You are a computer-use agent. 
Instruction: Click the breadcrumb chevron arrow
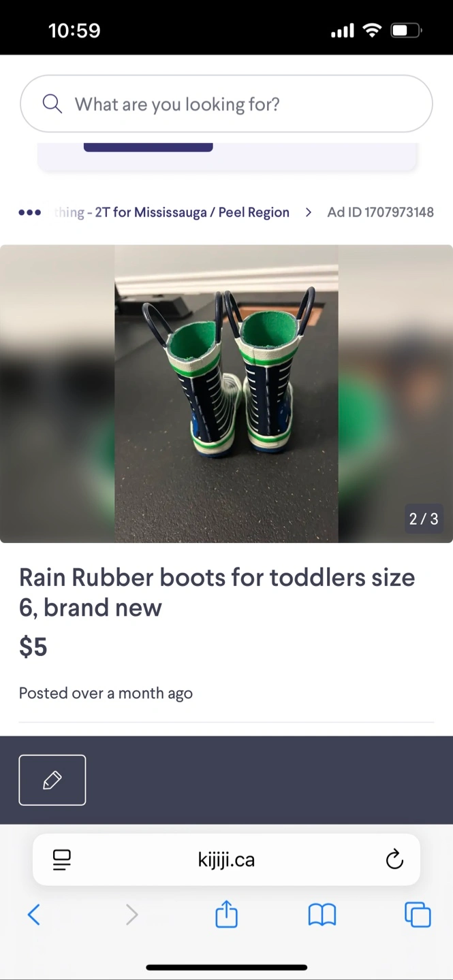tap(309, 212)
